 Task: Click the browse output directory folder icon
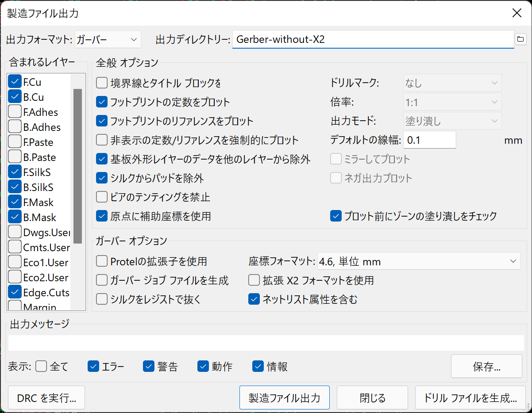click(520, 39)
